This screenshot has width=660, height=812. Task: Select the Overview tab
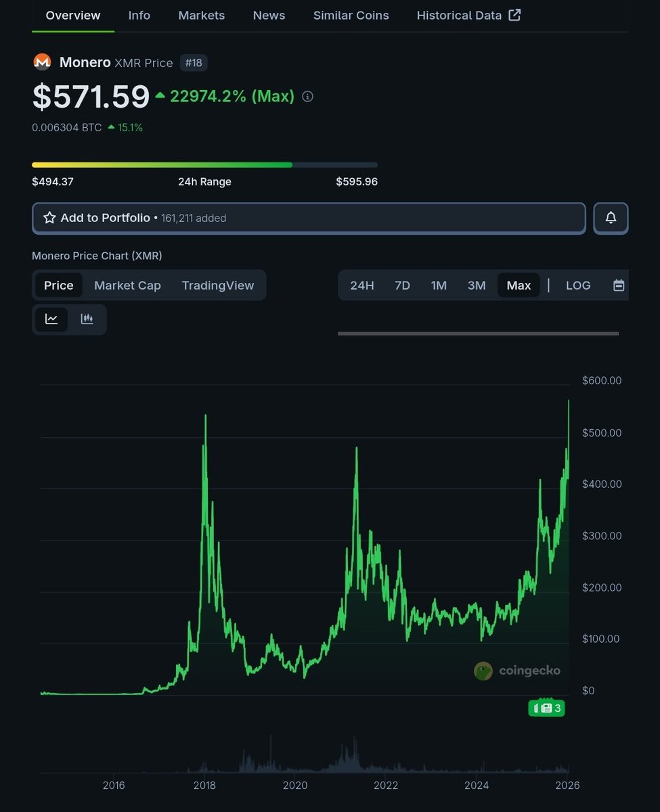pos(73,15)
